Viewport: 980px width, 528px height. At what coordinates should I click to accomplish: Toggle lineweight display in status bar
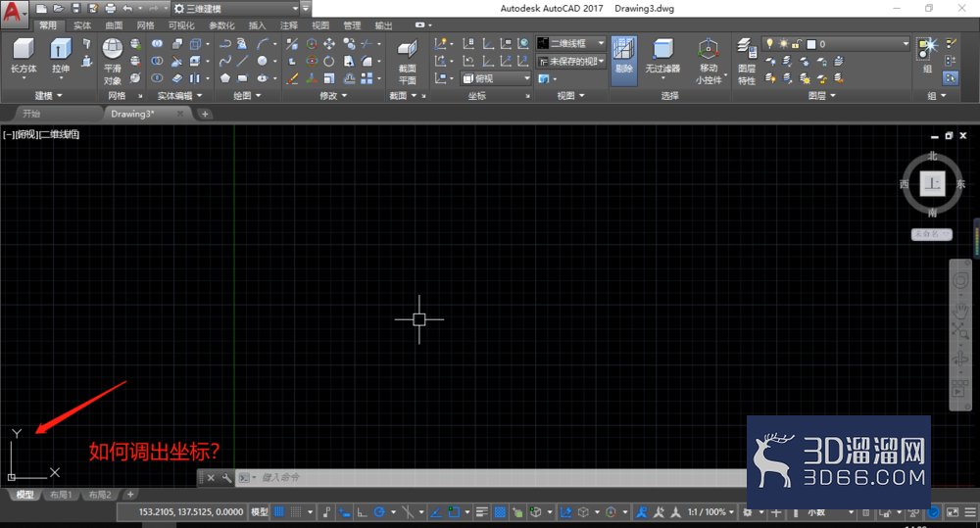click(x=482, y=512)
